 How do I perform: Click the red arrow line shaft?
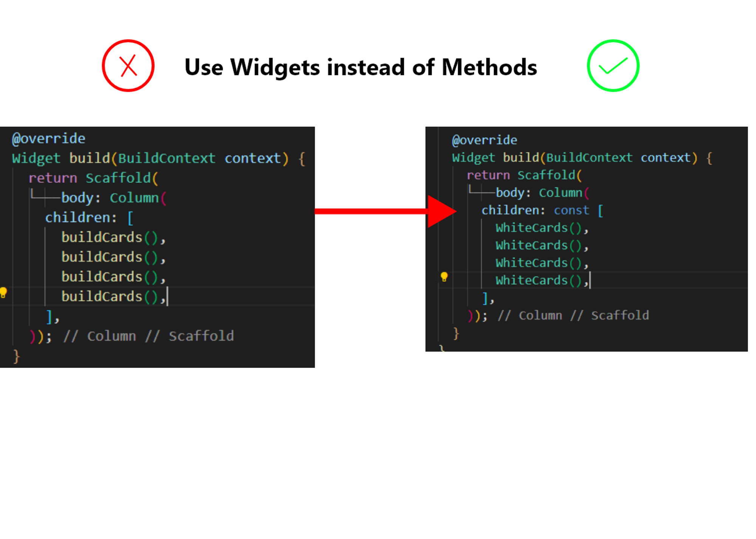(371, 212)
